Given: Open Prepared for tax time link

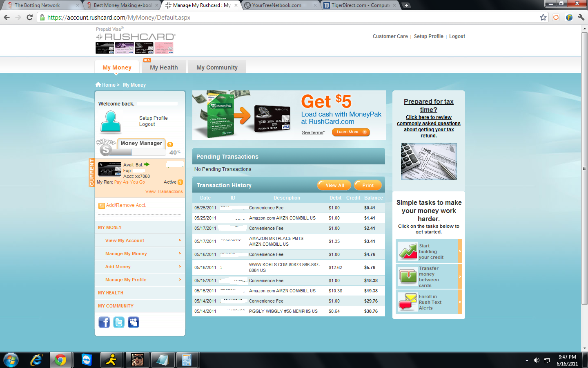Looking at the screenshot, I should (429, 105).
